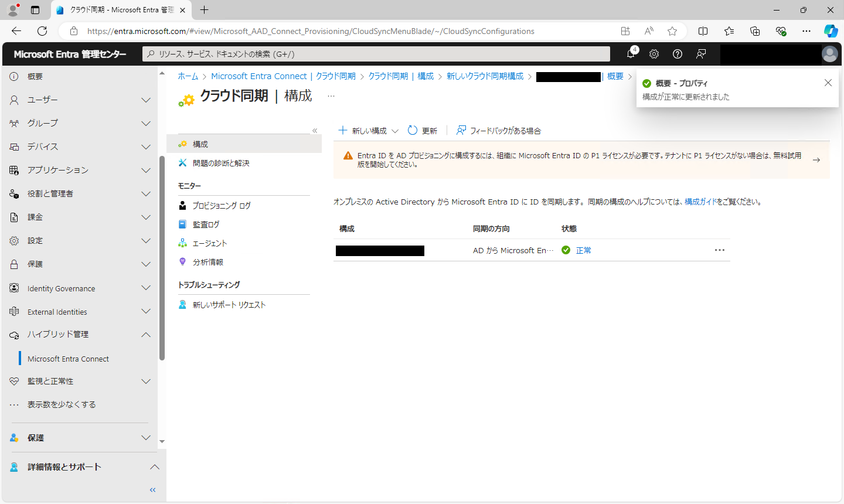The image size is (844, 504).
Task: Open row ellipsis menu for configuration
Action: click(720, 250)
